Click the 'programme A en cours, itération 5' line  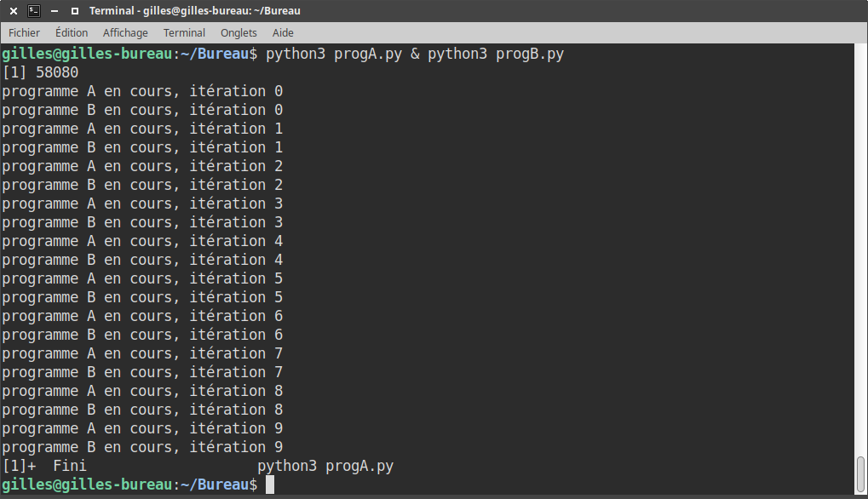point(142,278)
